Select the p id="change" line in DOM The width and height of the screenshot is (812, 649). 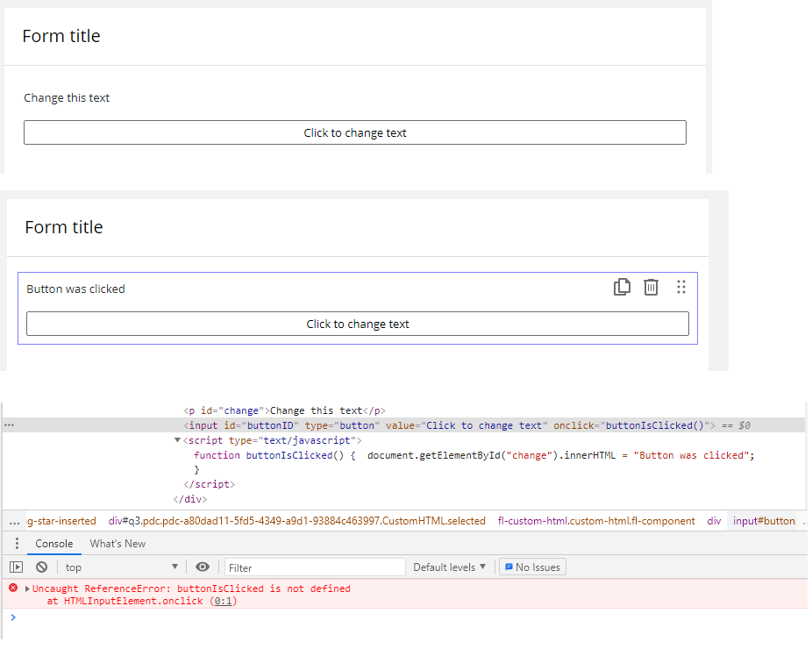point(284,410)
